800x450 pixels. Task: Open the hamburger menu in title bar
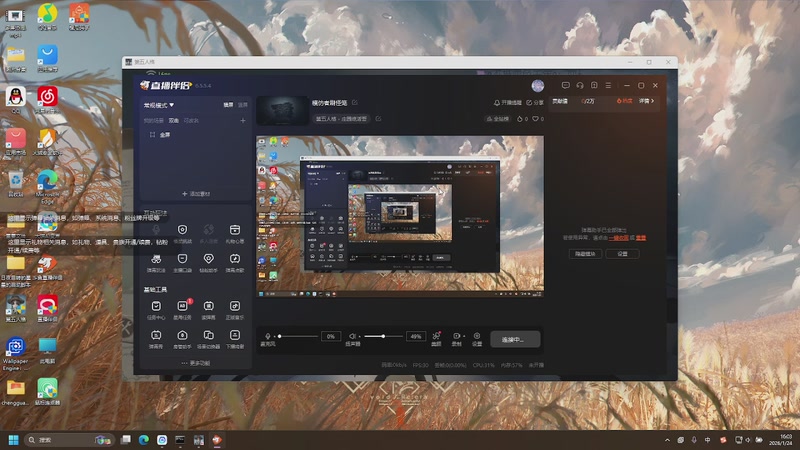click(x=608, y=86)
